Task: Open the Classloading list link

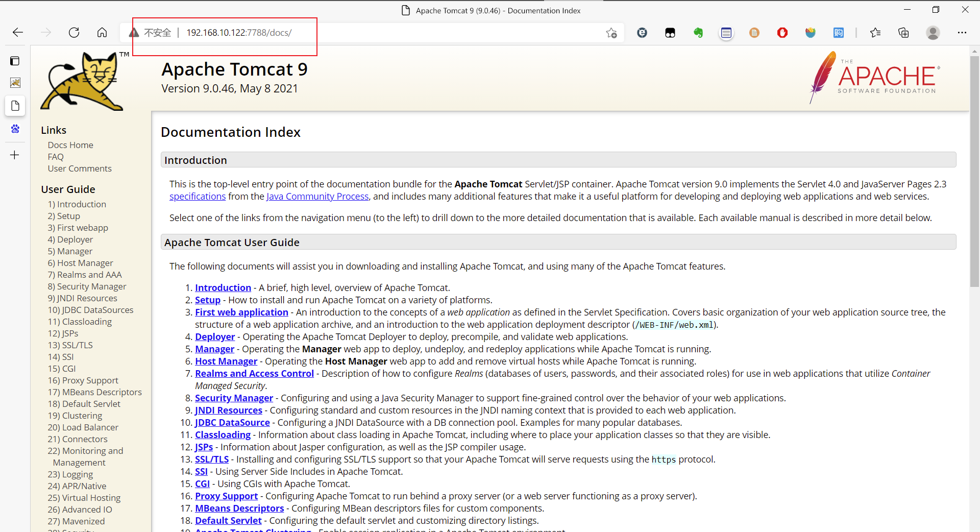Action: [x=223, y=435]
